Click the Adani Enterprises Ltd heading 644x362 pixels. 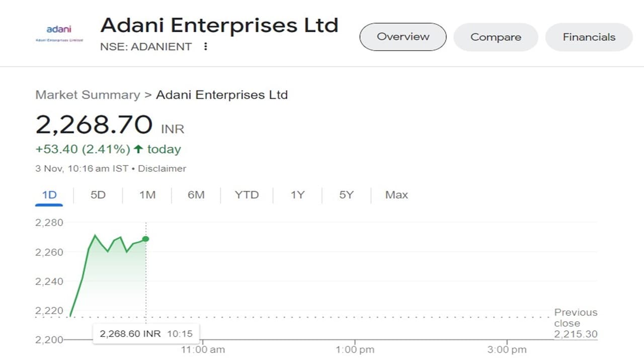click(x=219, y=25)
